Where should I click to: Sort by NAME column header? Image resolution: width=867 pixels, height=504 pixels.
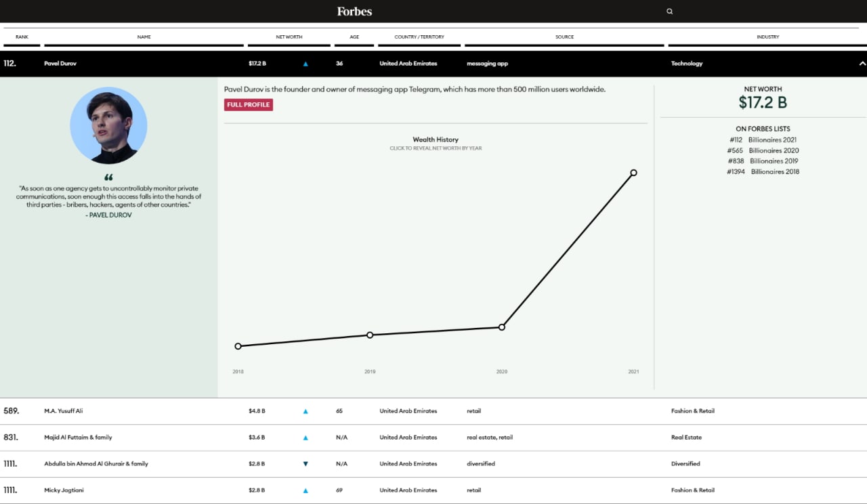click(144, 37)
